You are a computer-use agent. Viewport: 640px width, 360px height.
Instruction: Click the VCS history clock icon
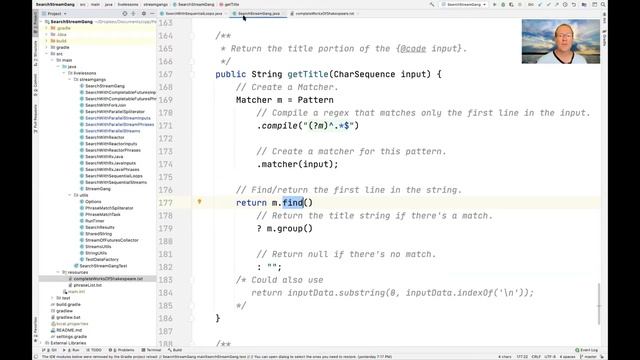point(565,4)
